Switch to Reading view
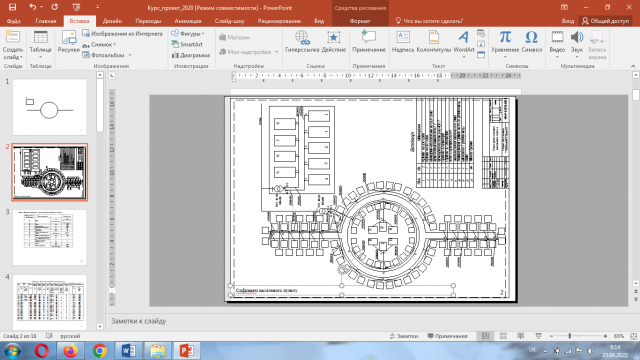 (x=521, y=336)
